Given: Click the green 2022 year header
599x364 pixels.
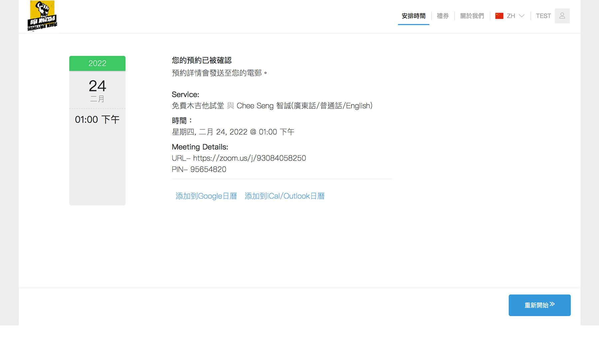Looking at the screenshot, I should [x=97, y=63].
